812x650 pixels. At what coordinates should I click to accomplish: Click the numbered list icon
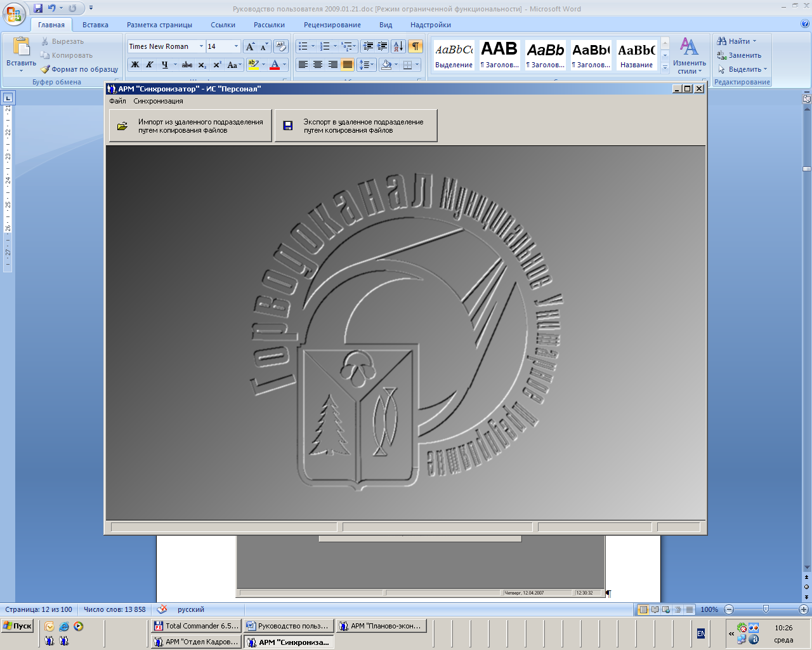(325, 46)
